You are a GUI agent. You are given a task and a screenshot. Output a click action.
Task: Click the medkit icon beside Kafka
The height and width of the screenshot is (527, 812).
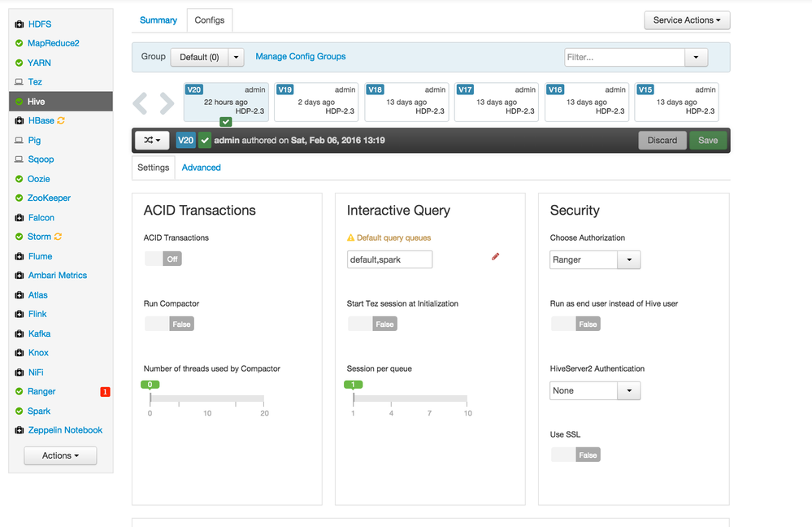pos(20,333)
